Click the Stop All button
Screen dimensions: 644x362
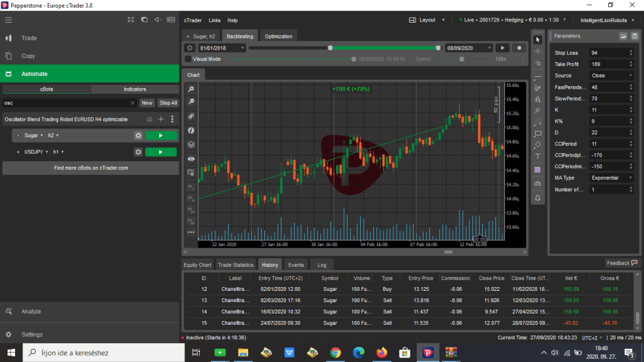pyautogui.click(x=168, y=103)
